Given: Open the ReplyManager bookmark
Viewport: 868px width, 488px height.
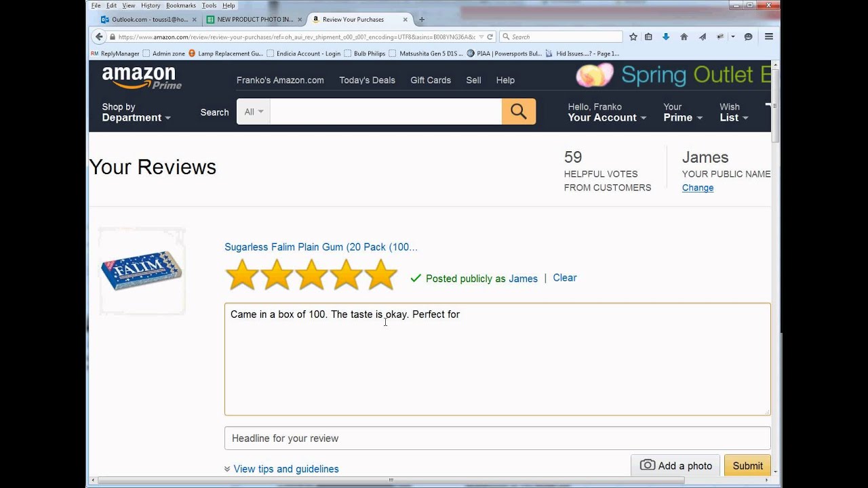Looking at the screenshot, I should point(115,54).
